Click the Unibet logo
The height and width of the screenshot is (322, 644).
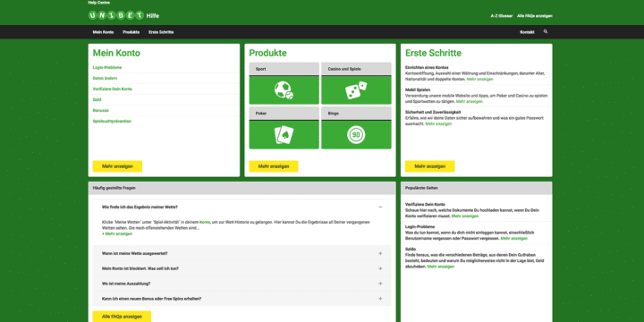click(x=116, y=15)
